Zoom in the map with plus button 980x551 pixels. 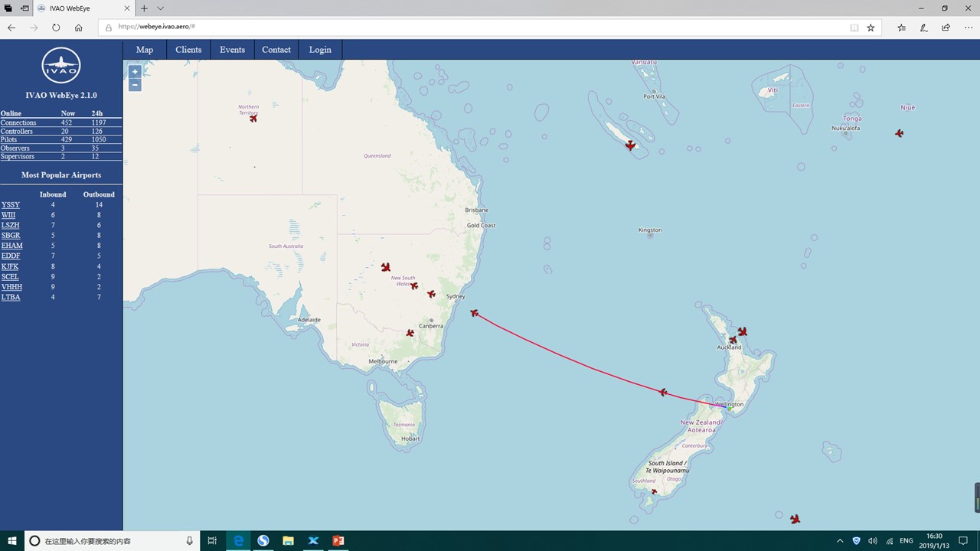click(x=135, y=72)
